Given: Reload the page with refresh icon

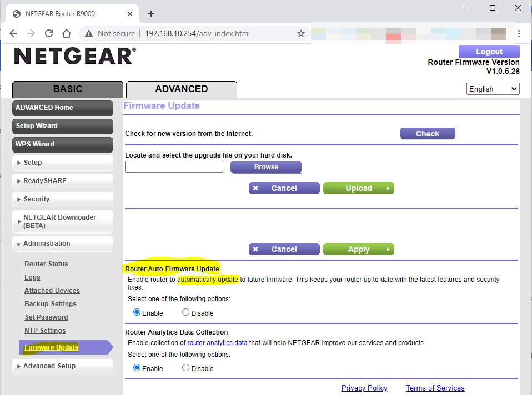Looking at the screenshot, I should click(49, 33).
